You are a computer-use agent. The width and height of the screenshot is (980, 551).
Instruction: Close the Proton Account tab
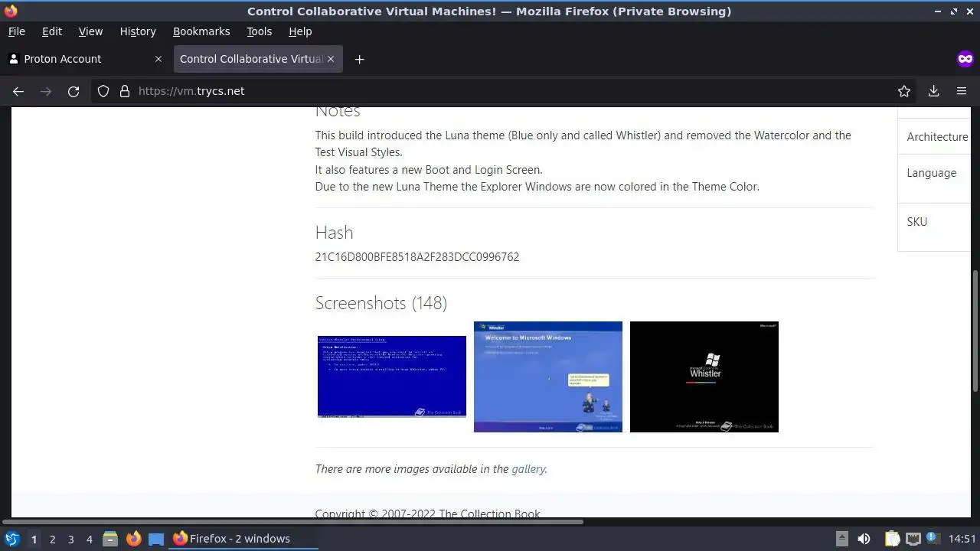click(158, 59)
